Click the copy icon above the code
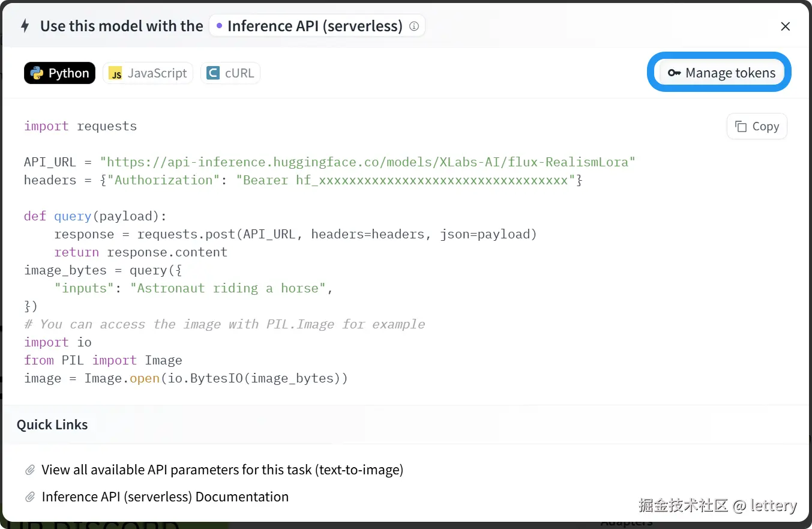This screenshot has height=529, width=812. click(x=741, y=127)
